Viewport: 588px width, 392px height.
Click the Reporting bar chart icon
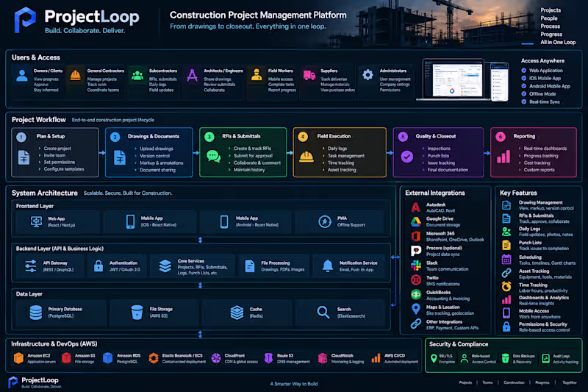coord(503,157)
